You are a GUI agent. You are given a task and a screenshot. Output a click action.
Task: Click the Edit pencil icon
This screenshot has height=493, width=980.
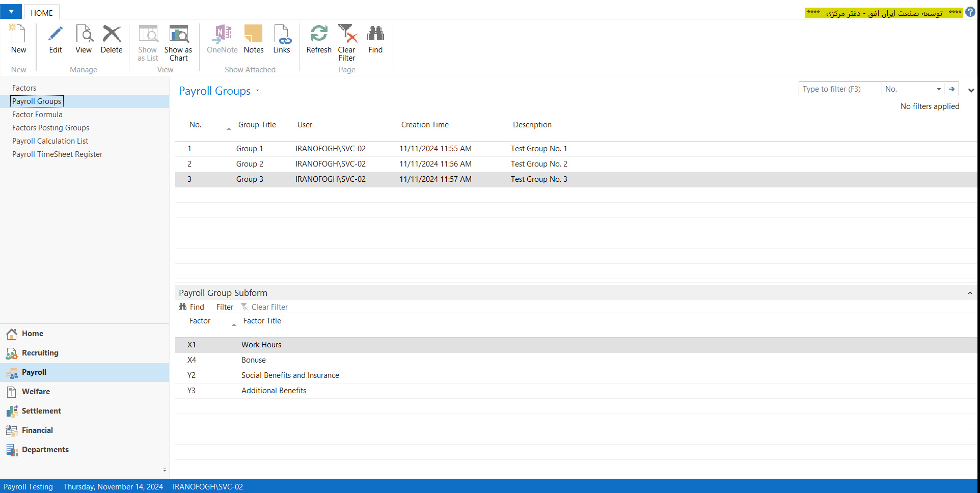(56, 34)
